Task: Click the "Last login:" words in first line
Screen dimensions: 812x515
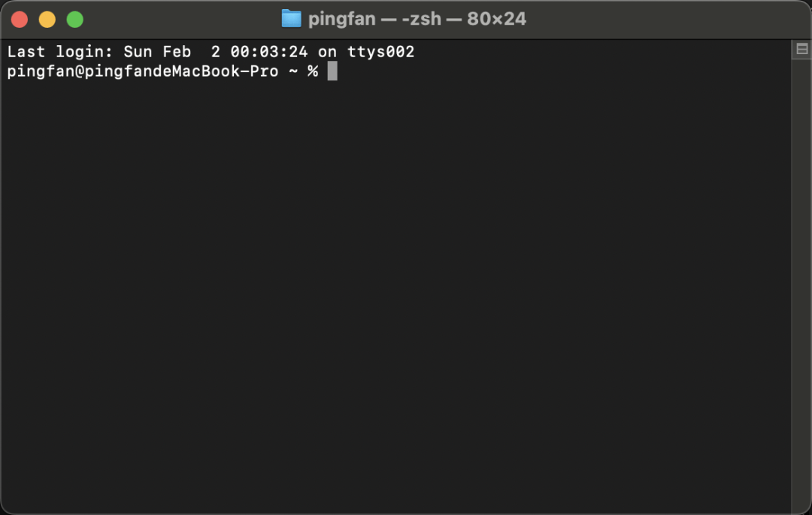Action: 59,52
